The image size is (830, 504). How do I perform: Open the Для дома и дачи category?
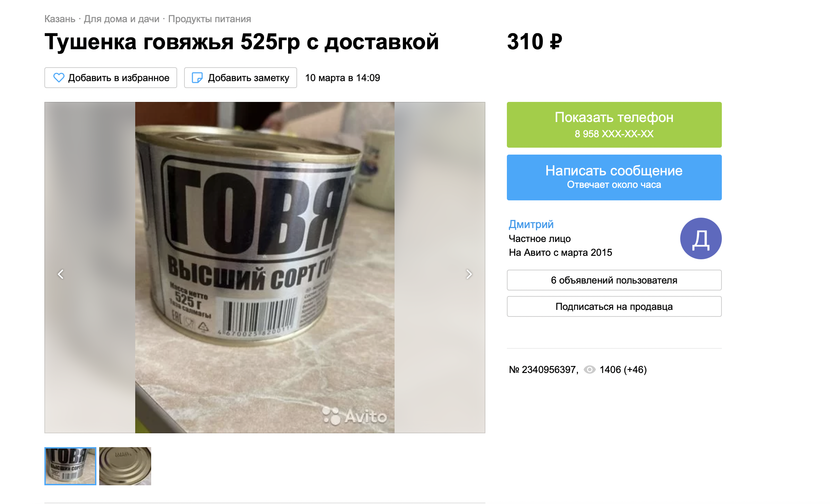[x=122, y=19]
